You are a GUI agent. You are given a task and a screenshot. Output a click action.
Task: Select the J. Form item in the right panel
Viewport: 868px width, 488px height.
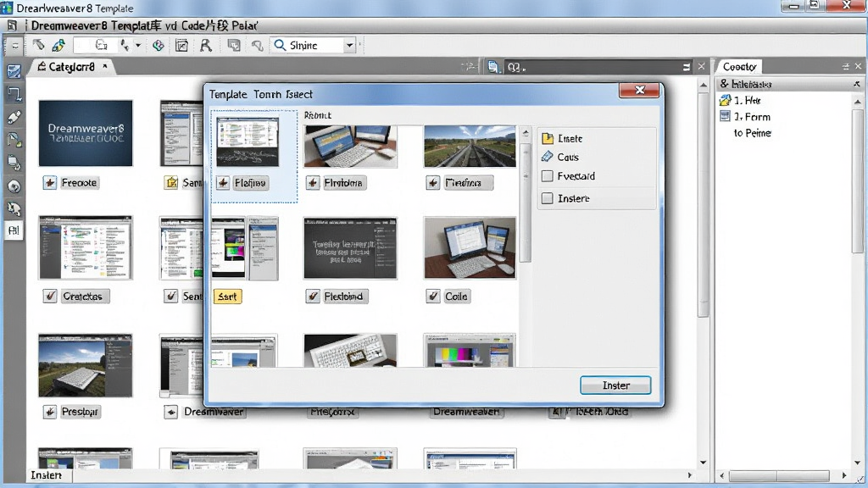752,117
